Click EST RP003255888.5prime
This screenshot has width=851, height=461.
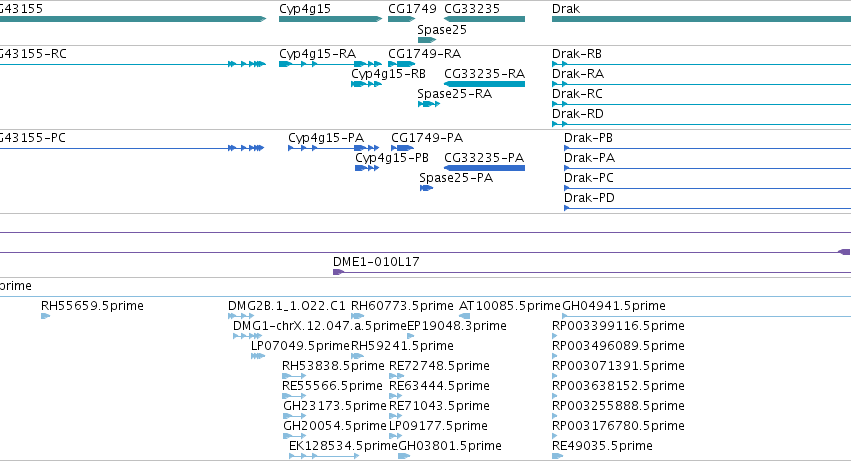(x=555, y=416)
